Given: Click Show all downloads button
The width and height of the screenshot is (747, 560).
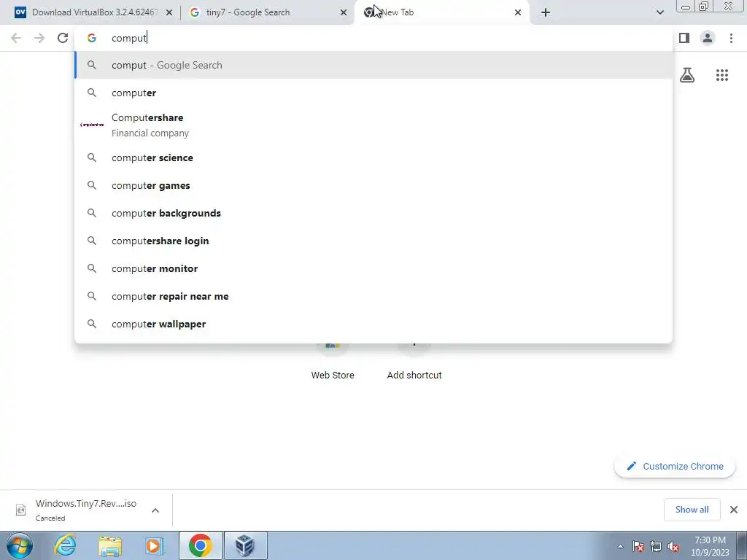Looking at the screenshot, I should pos(692,510).
